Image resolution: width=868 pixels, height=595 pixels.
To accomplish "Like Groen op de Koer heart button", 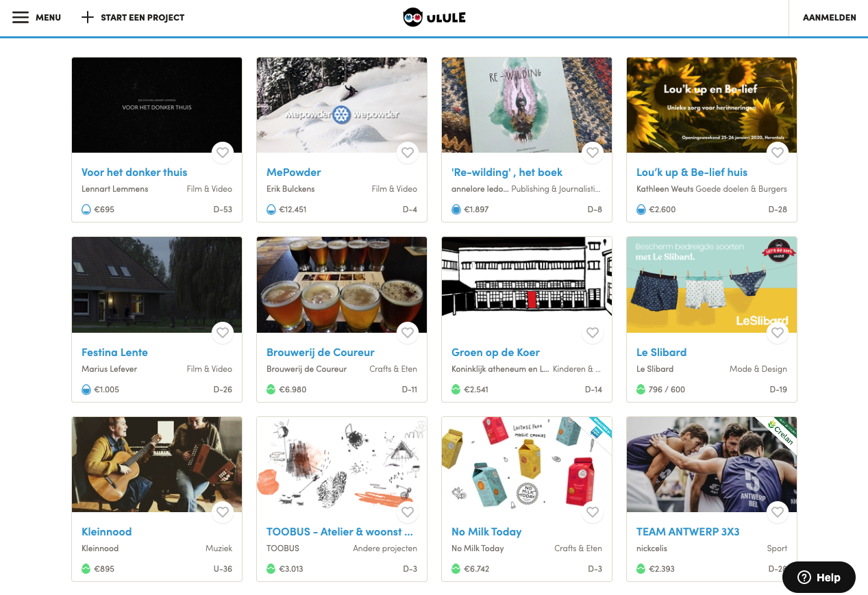I will 593,333.
